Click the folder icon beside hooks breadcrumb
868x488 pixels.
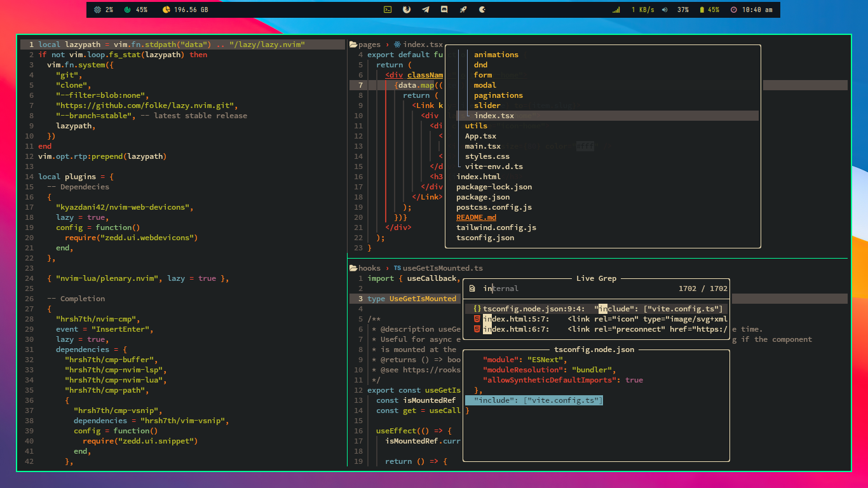(x=353, y=268)
